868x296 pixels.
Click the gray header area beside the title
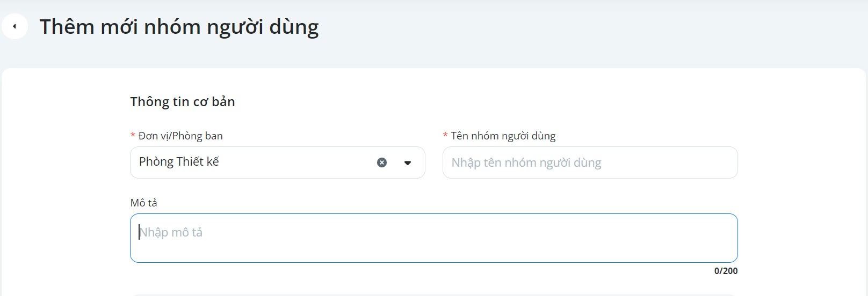point(591,26)
